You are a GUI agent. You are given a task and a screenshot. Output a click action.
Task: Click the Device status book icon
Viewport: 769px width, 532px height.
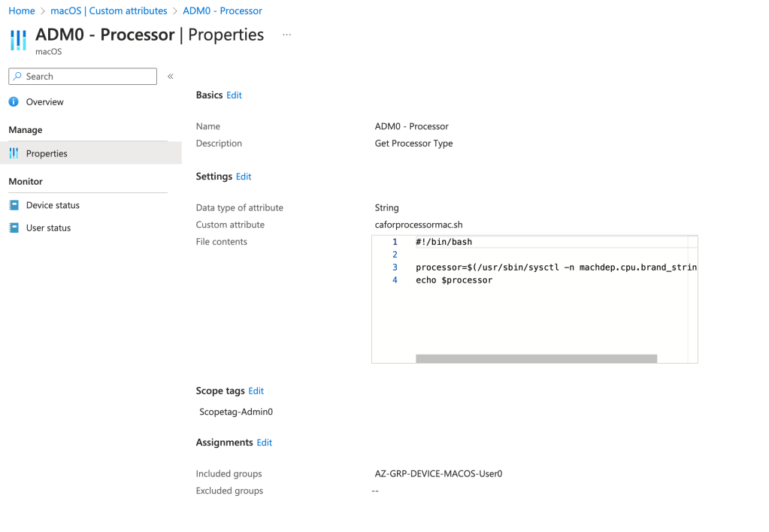coord(14,205)
